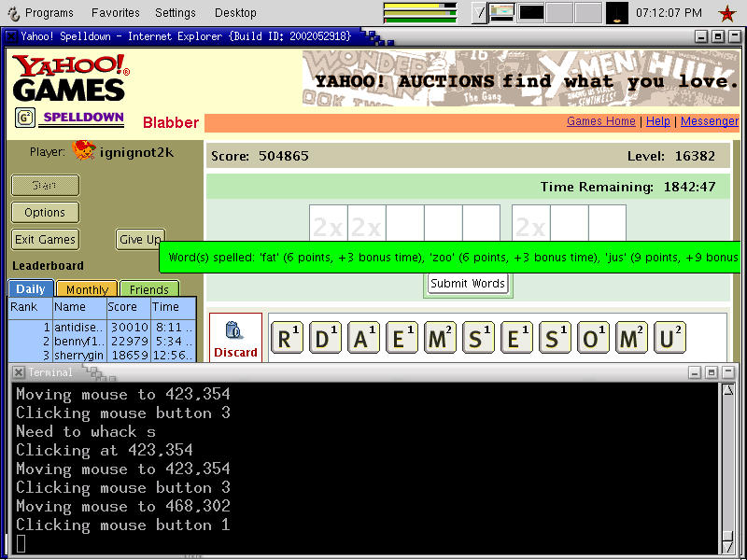The image size is (747, 560).
Task: Select the E tile between the two S tiles
Action: (x=516, y=338)
